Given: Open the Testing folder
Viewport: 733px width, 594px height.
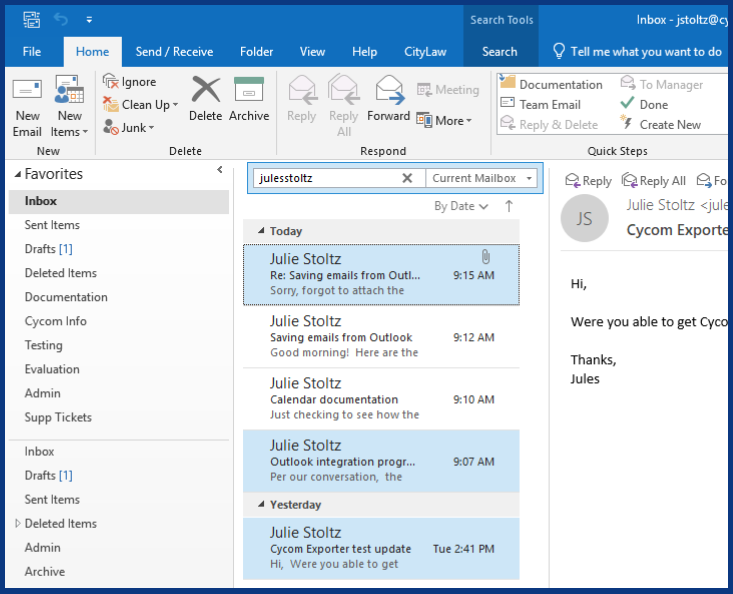Looking at the screenshot, I should (119, 345).
